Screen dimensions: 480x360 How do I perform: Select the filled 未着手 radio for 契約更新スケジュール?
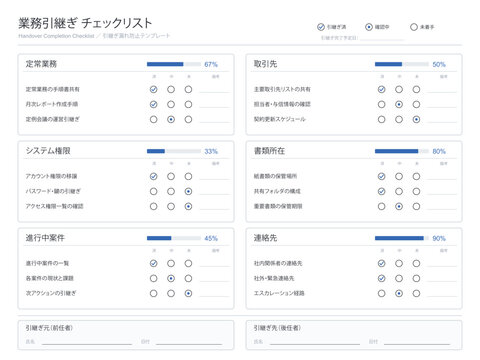[416, 119]
